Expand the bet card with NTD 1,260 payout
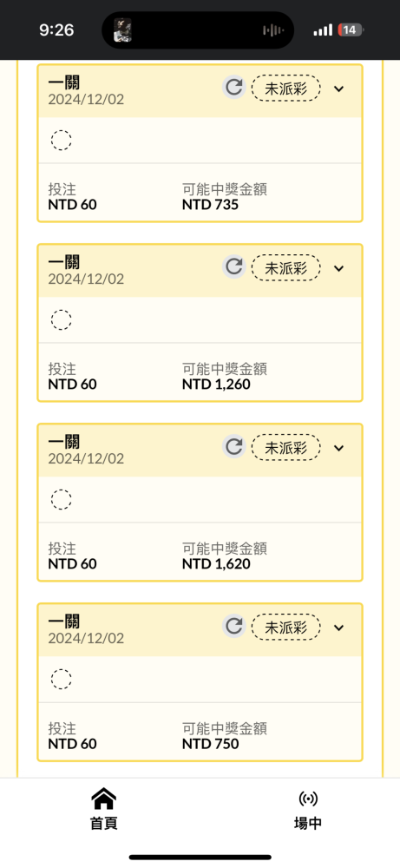Viewport: 400px width, 868px height. coord(339,268)
